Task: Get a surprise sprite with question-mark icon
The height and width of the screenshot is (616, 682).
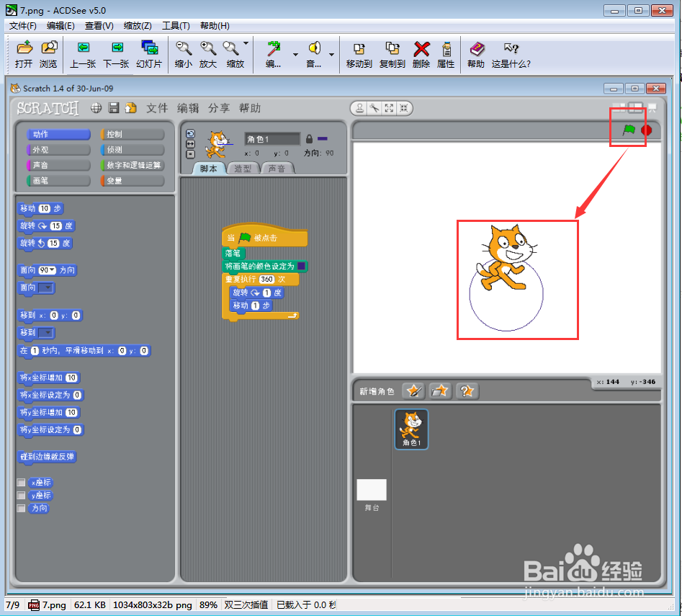Action: tap(467, 390)
